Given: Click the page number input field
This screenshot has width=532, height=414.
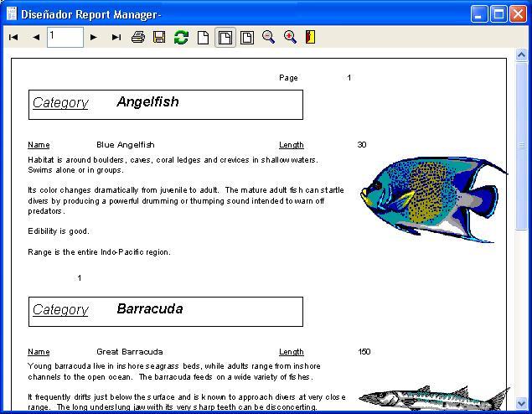Looking at the screenshot, I should (65, 36).
